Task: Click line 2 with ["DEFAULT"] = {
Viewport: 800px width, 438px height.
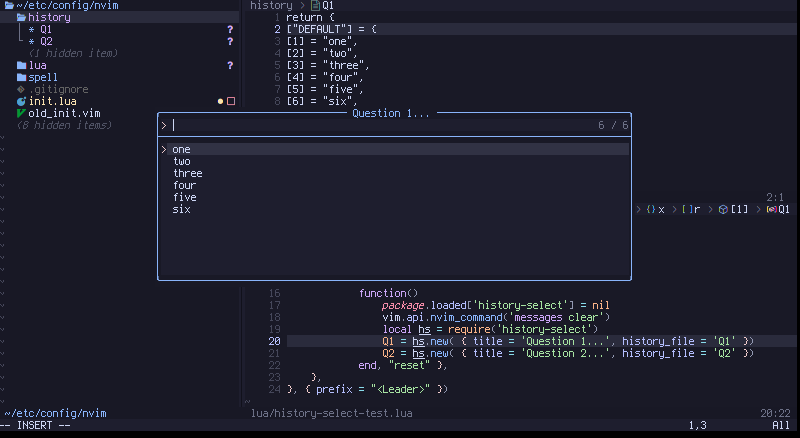Action: pyautogui.click(x=331, y=30)
